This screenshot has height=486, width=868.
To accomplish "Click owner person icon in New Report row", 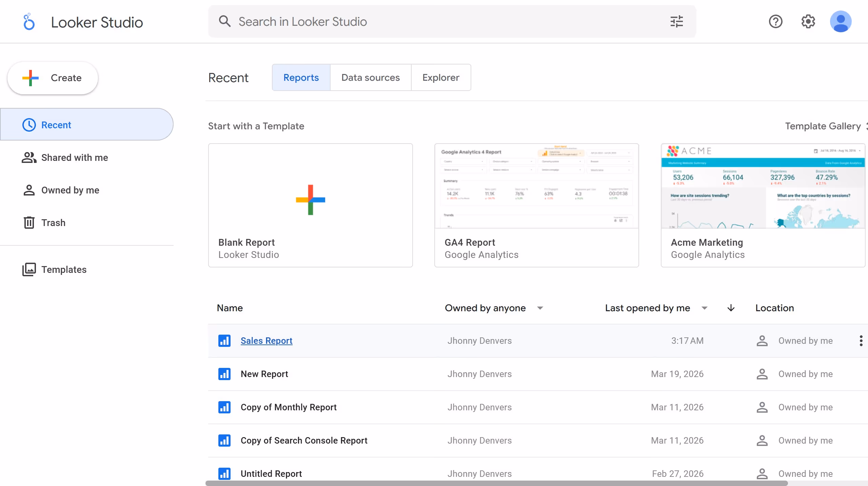I will point(762,374).
